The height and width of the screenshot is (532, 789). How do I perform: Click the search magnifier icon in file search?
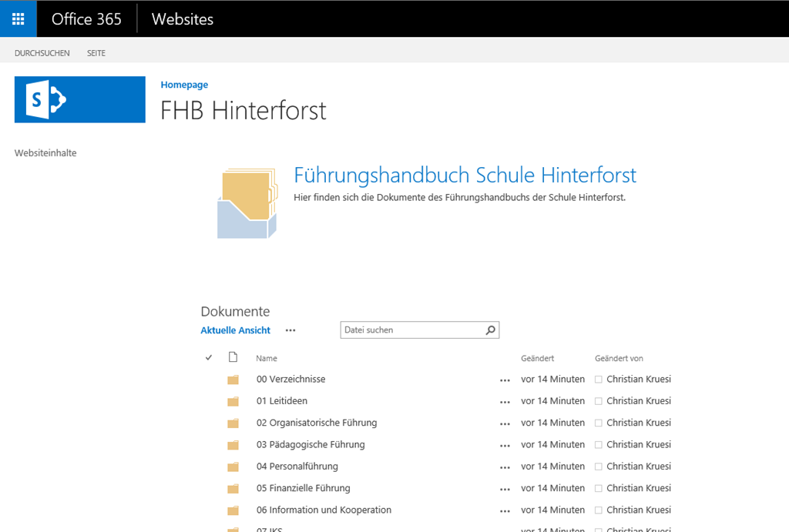490,330
